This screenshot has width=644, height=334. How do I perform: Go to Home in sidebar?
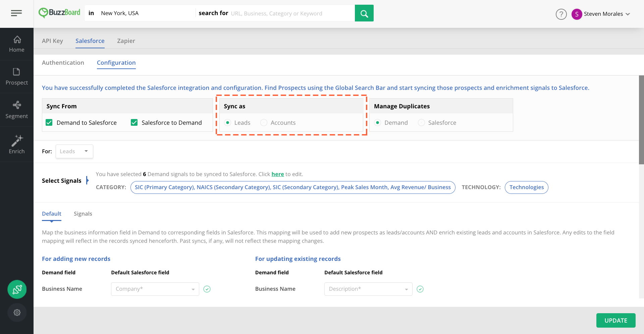(17, 44)
